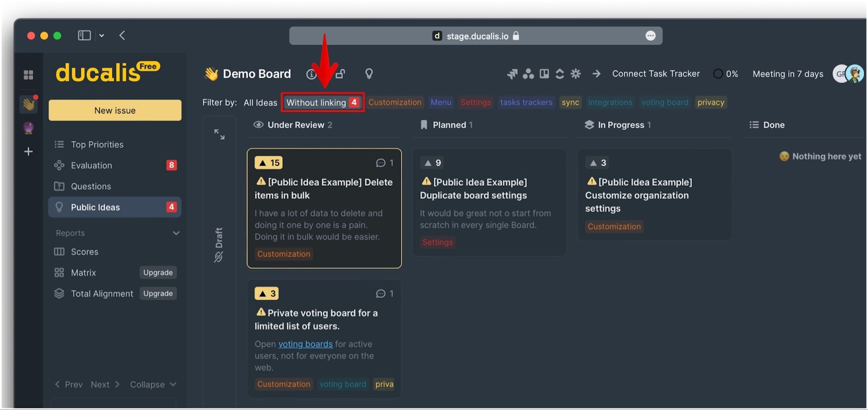Click the asterisk-shaped tracker icon
Image resolution: width=868 pixels, height=410 pixels.
[x=576, y=74]
